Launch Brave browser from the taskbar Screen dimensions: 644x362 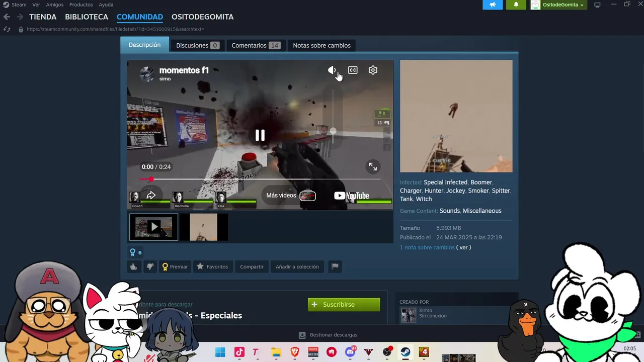coord(294,352)
